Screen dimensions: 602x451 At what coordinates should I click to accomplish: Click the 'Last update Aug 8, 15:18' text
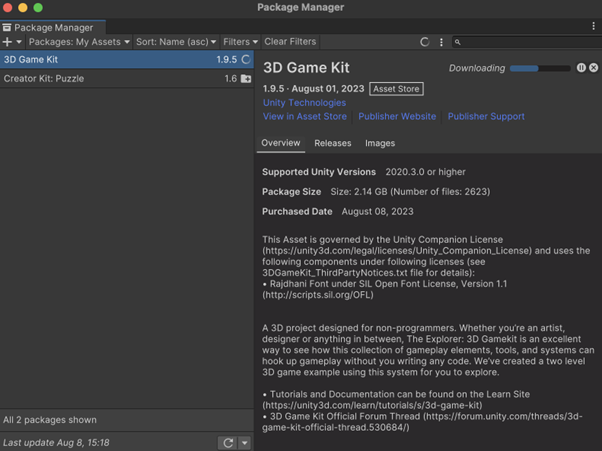pos(56,443)
